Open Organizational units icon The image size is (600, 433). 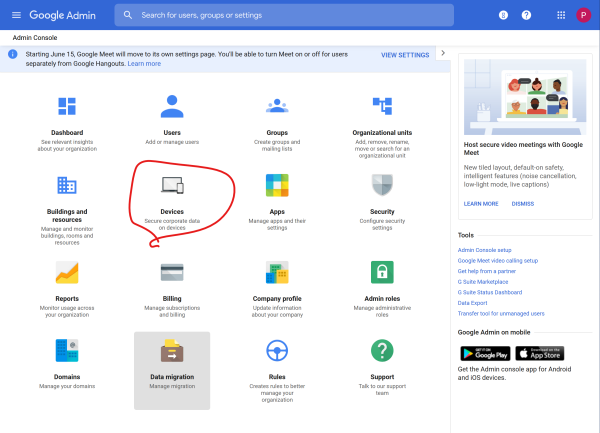[x=382, y=106]
